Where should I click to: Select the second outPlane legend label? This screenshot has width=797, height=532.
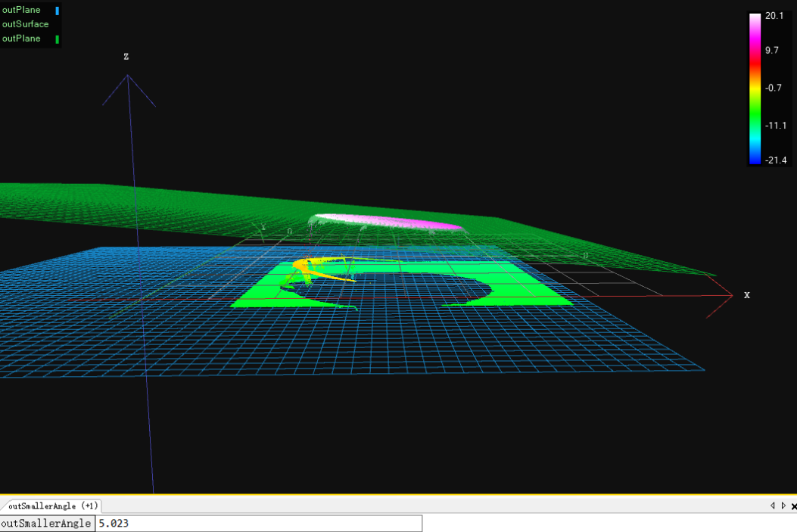tap(21, 39)
